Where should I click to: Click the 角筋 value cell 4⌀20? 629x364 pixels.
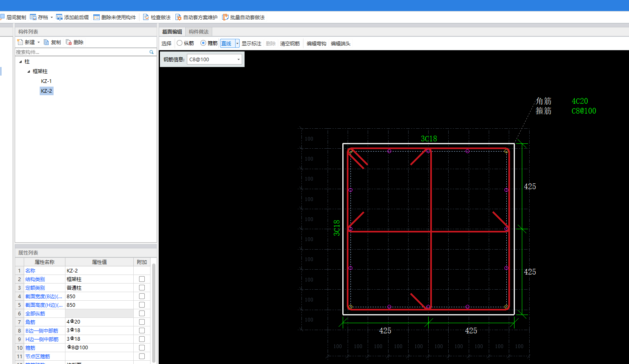click(x=99, y=322)
